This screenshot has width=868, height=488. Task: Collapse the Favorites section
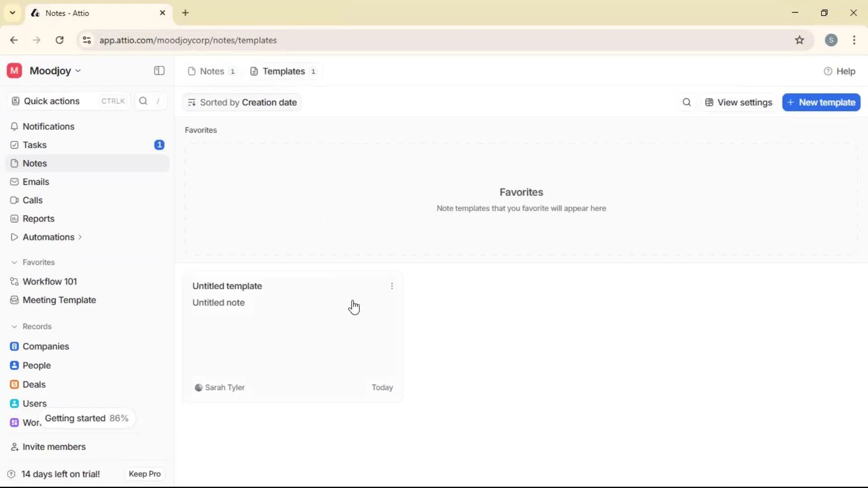(15, 262)
